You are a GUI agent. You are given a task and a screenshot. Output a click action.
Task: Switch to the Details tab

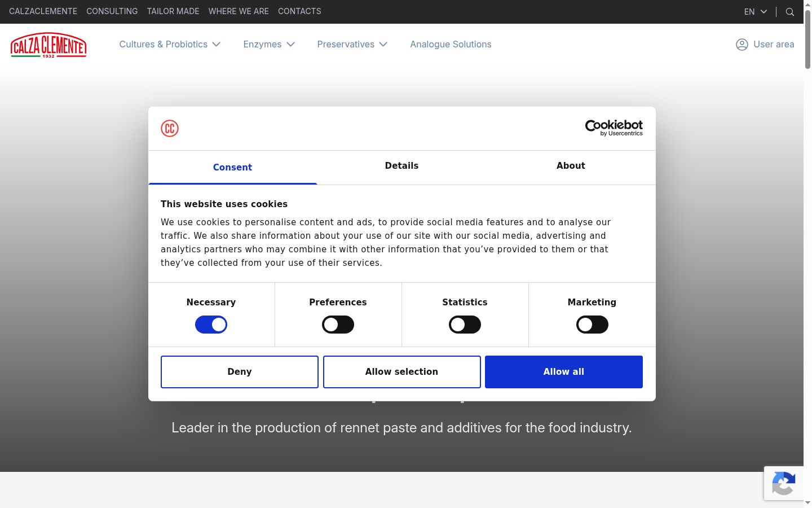click(401, 166)
